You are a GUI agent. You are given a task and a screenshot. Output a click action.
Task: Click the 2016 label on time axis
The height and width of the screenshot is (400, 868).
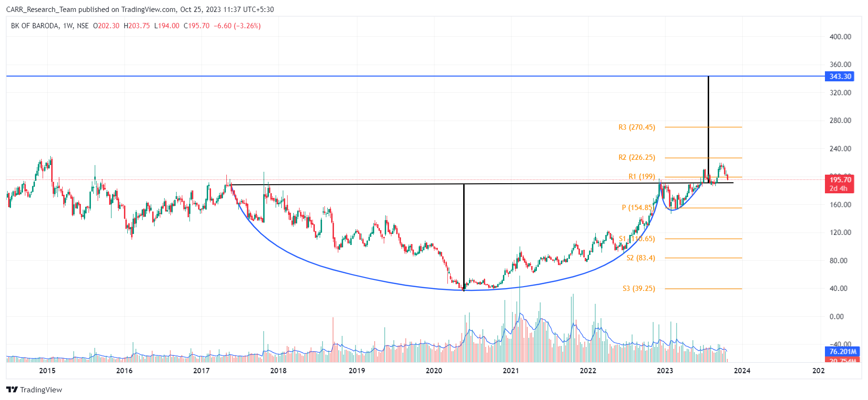coord(124,371)
